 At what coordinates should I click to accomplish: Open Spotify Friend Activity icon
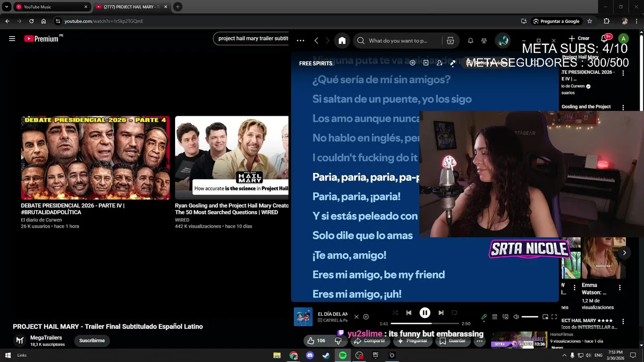pyautogui.click(x=484, y=41)
